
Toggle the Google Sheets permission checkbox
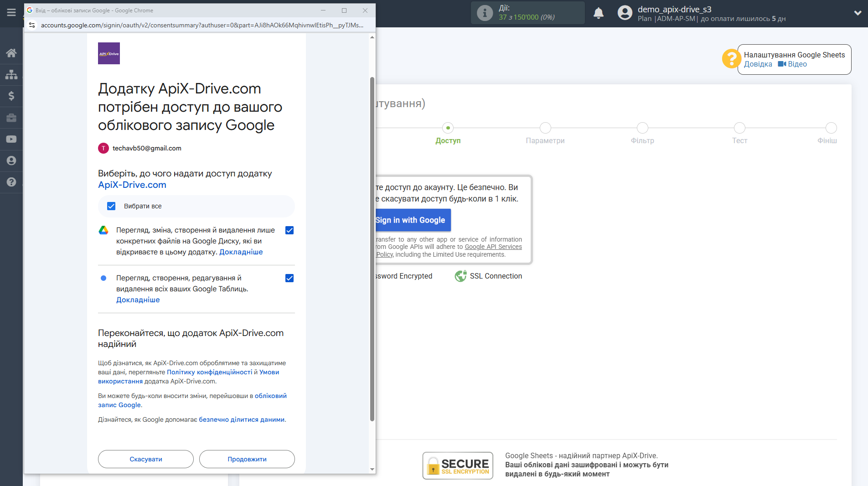[289, 278]
